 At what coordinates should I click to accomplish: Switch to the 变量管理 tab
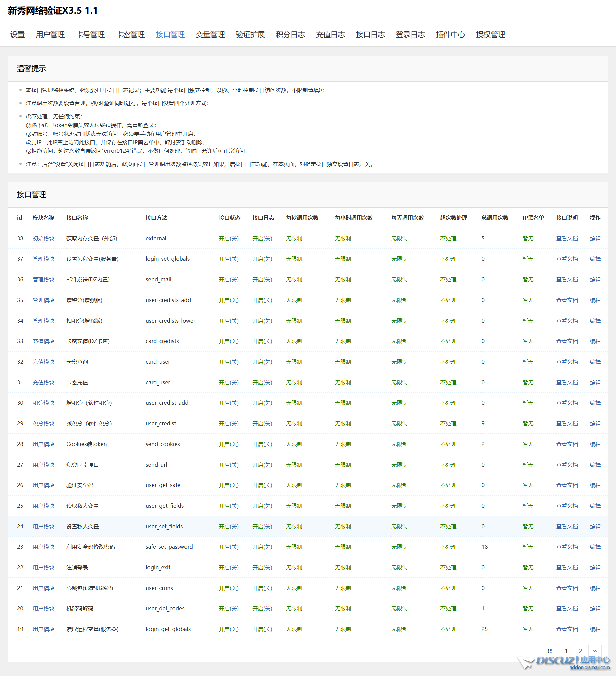[x=210, y=35]
